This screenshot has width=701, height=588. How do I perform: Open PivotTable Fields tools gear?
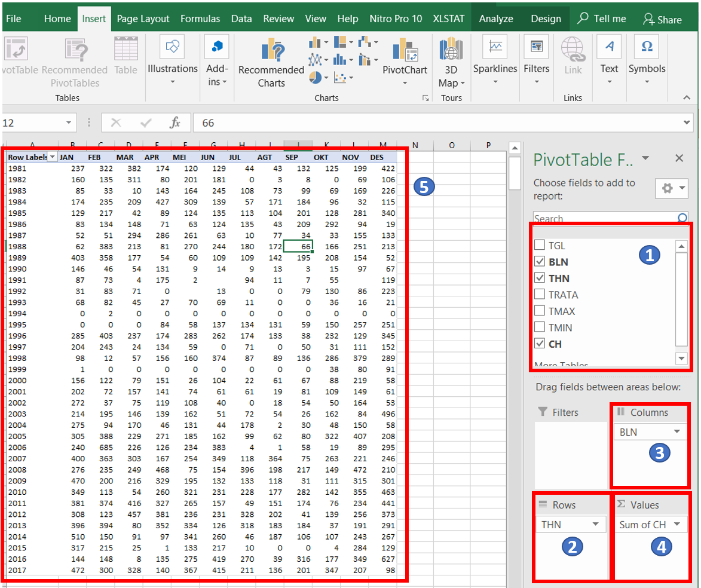tap(671, 188)
